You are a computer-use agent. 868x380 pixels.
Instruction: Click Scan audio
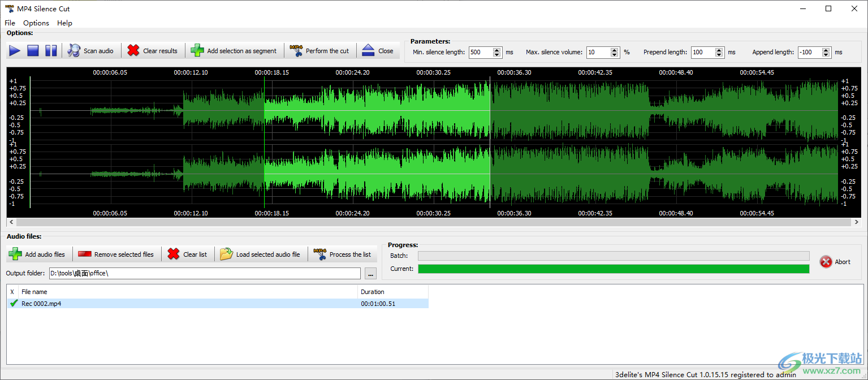[x=90, y=51]
